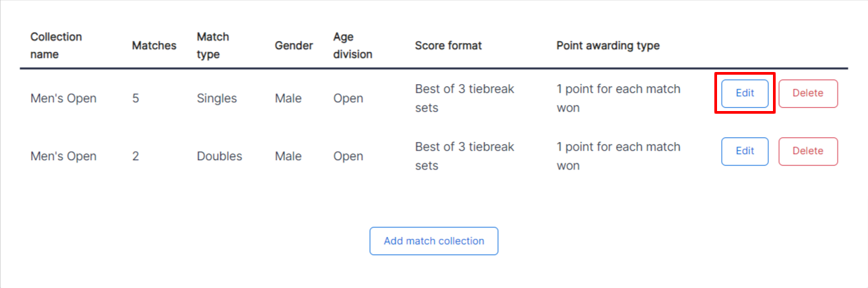Viewport: 868px width, 288px height.
Task: Select the Doubles match type cell
Action: coord(220,156)
